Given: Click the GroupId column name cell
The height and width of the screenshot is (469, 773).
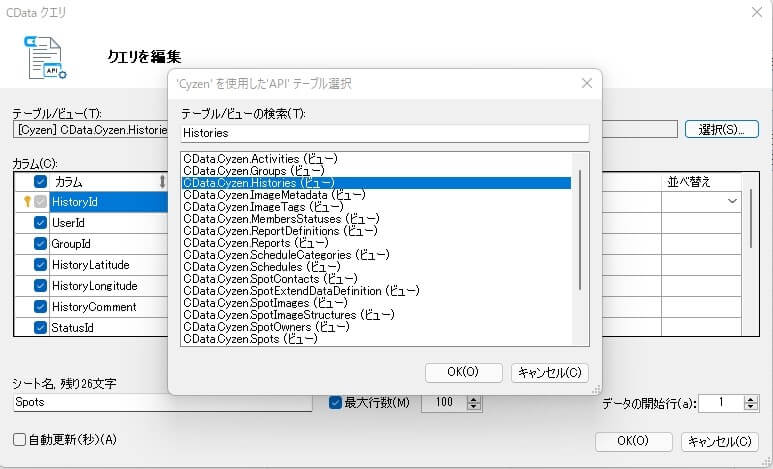Looking at the screenshot, I should click(108, 244).
